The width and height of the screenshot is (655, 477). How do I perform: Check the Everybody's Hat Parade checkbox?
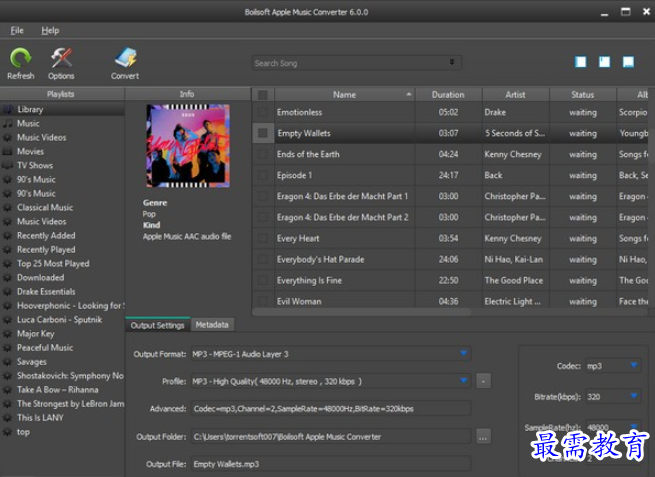tap(263, 259)
